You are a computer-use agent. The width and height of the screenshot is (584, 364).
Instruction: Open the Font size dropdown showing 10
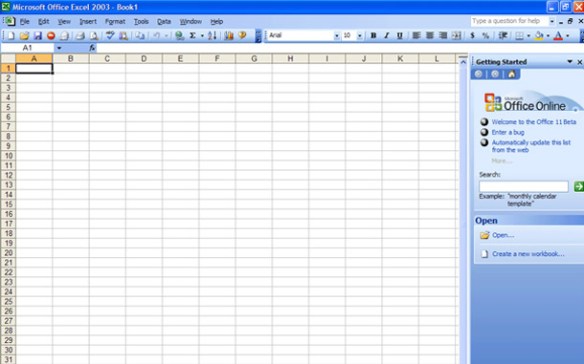click(x=359, y=36)
